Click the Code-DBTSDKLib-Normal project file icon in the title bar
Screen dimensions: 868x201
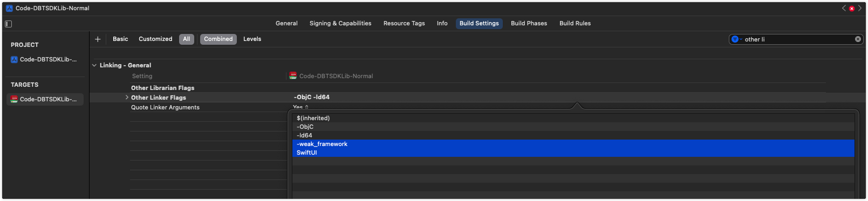(9, 8)
